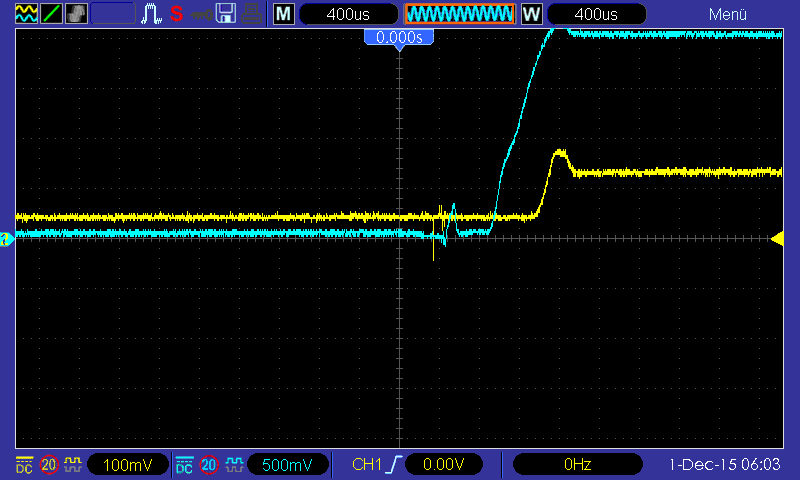Click the CH1 trigger source label
The height and width of the screenshot is (480, 800).
click(x=366, y=465)
